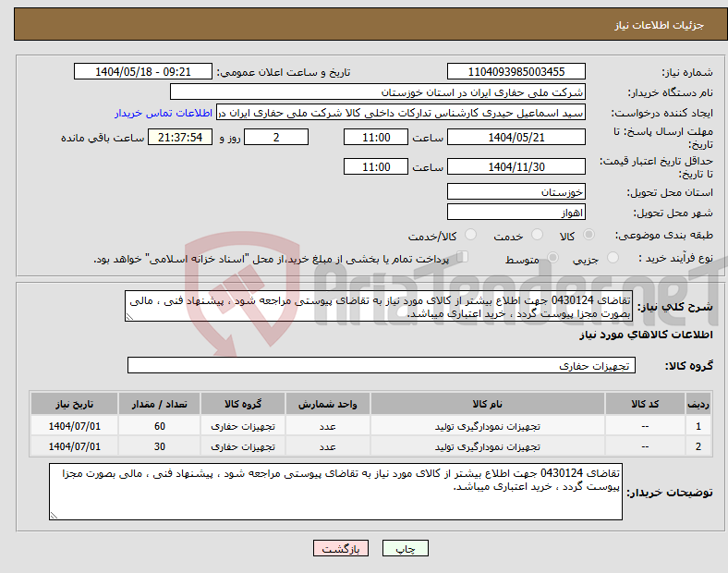Click date 1404/07/01 in row 1
Viewport: 728px width, 573px height.
coord(74,426)
